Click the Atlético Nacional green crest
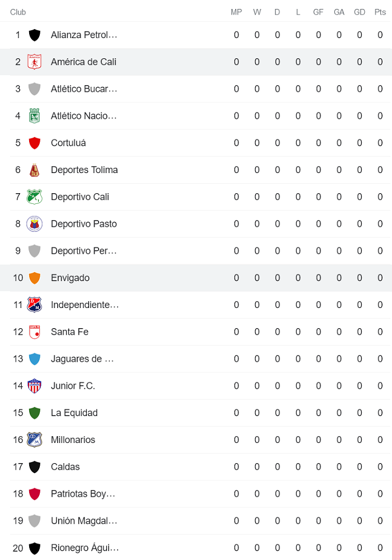The width and height of the screenshot is (392, 560). point(35,116)
